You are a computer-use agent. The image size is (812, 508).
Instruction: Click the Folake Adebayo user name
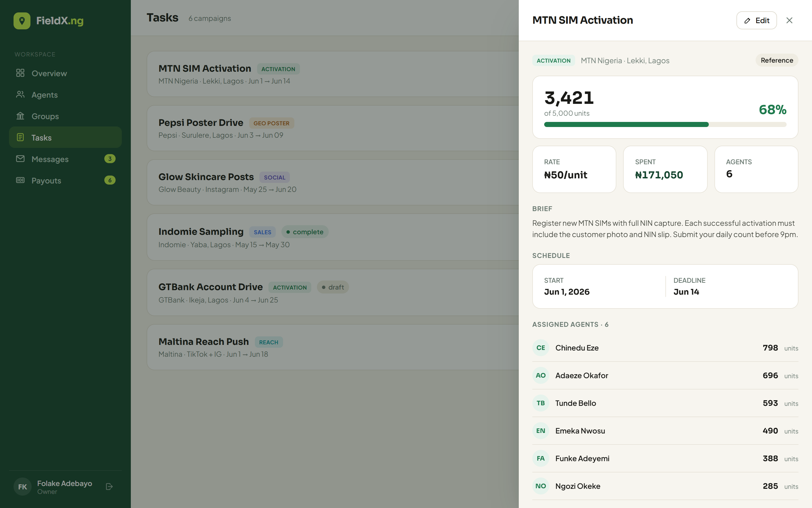[64, 483]
